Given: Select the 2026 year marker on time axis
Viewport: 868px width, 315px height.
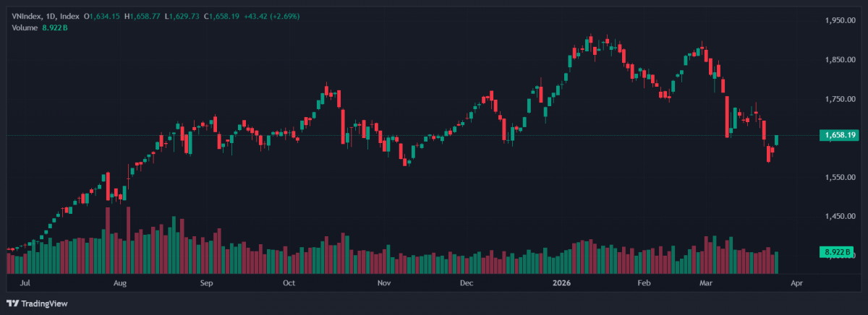Looking at the screenshot, I should (561, 284).
